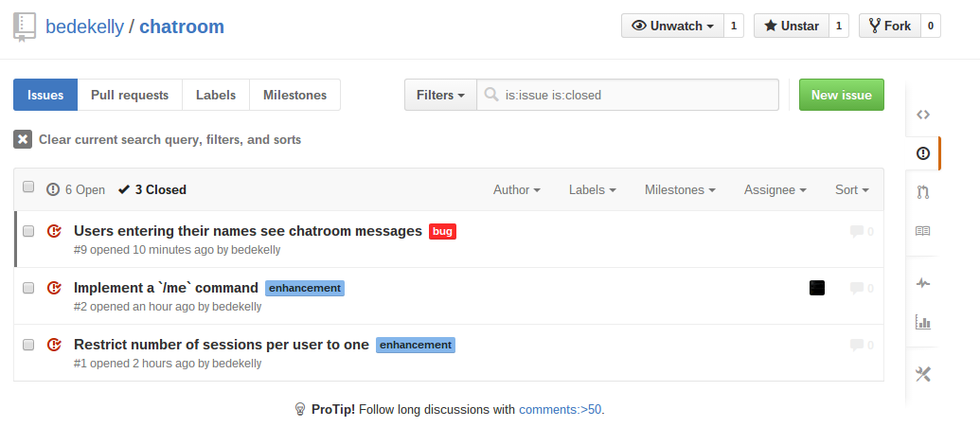Screen dimensions: 980x445
Task: Click the magnifier icon in the search box
Action: 491,95
